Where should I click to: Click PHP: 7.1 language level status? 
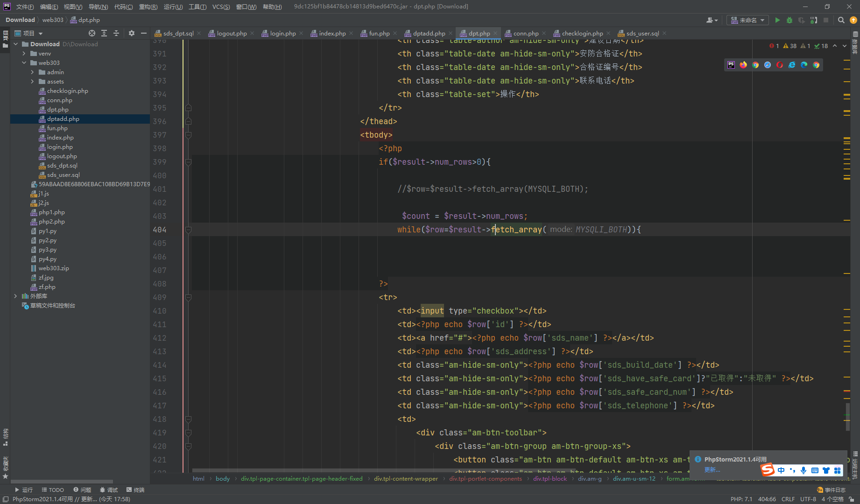coord(741,499)
